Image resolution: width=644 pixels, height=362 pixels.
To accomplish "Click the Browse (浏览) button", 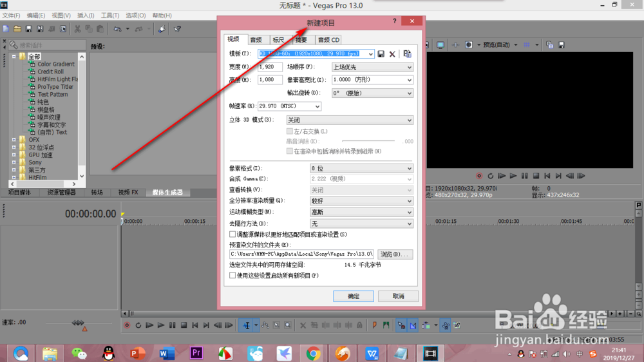I will click(x=395, y=254).
